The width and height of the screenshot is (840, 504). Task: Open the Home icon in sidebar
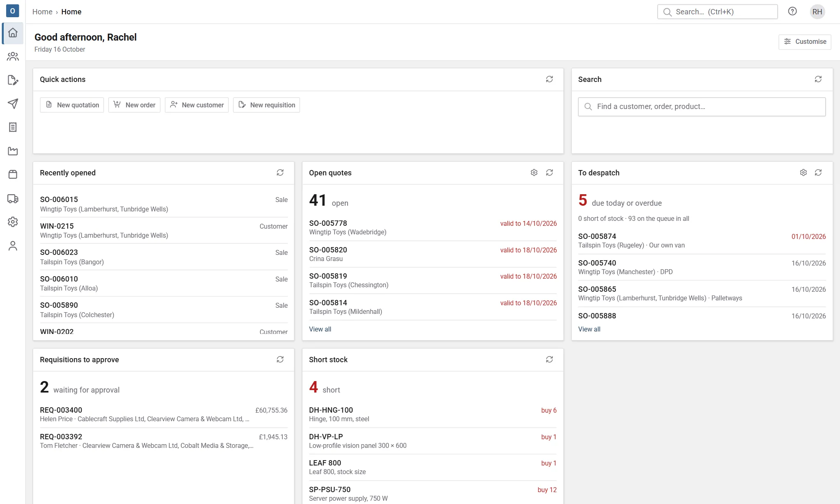click(x=13, y=33)
